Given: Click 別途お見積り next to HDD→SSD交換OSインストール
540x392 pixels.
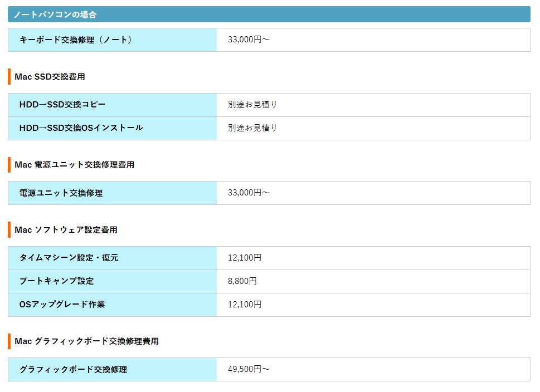Looking at the screenshot, I should (252, 128).
